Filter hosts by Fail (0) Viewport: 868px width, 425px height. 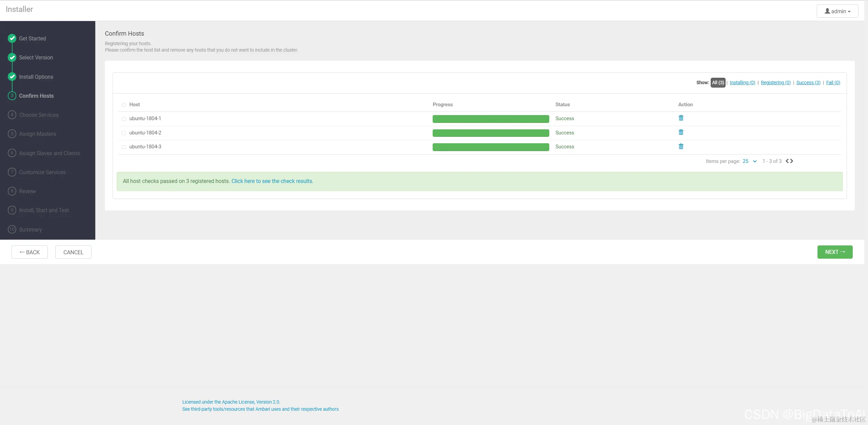833,82
